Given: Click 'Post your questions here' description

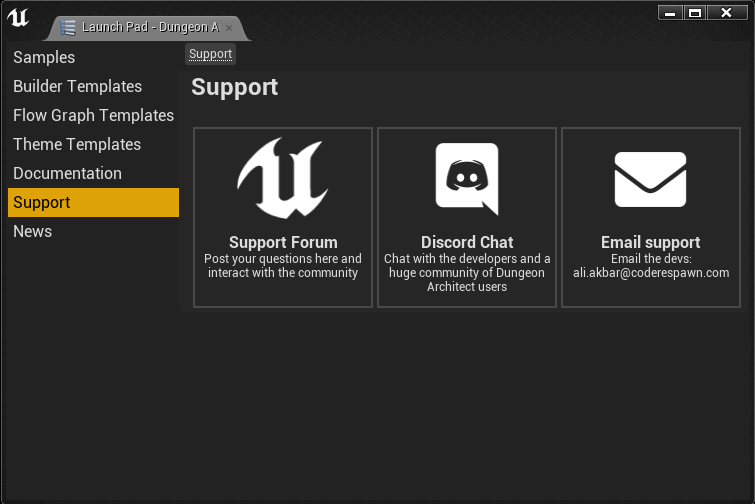Looking at the screenshot, I should point(283,266).
